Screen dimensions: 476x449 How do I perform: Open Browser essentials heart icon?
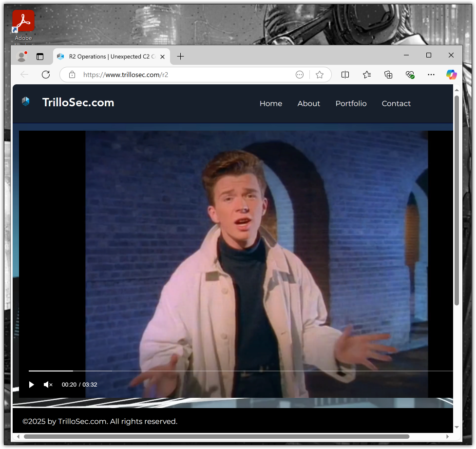point(410,75)
